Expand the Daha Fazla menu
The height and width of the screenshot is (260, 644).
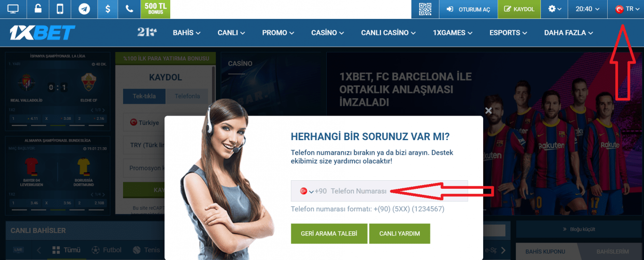tap(569, 33)
